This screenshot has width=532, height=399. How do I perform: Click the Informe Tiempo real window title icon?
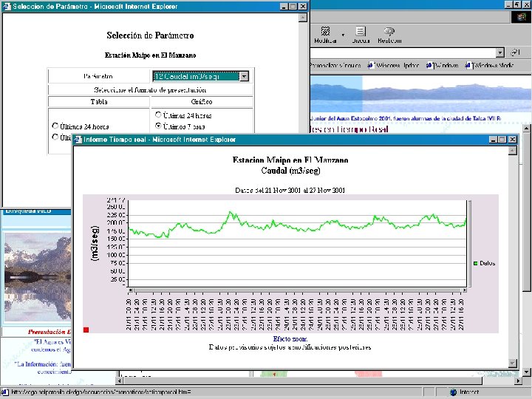pos(78,140)
